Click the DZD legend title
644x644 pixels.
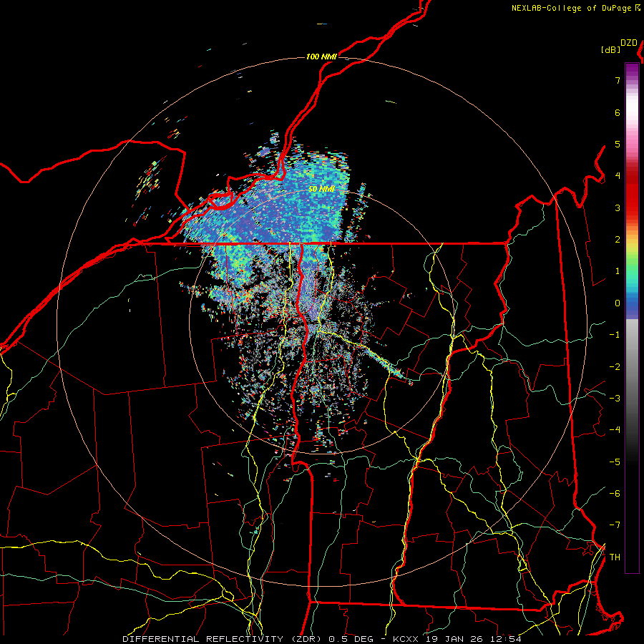(x=629, y=43)
